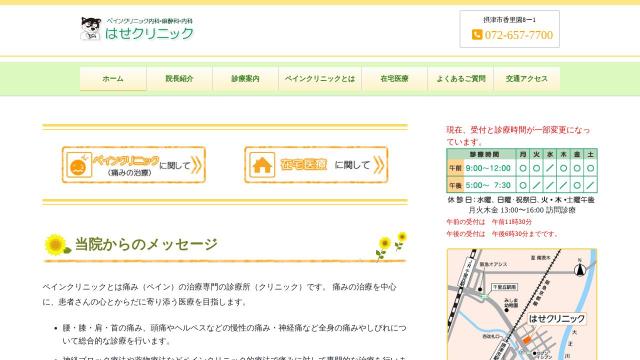
Task: Click the pain face icon on ペインクリニック banner
Action: pyautogui.click(x=78, y=165)
